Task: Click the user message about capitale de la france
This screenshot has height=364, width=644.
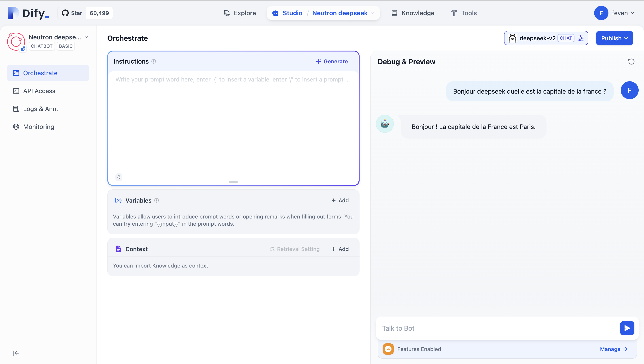Action: click(530, 91)
